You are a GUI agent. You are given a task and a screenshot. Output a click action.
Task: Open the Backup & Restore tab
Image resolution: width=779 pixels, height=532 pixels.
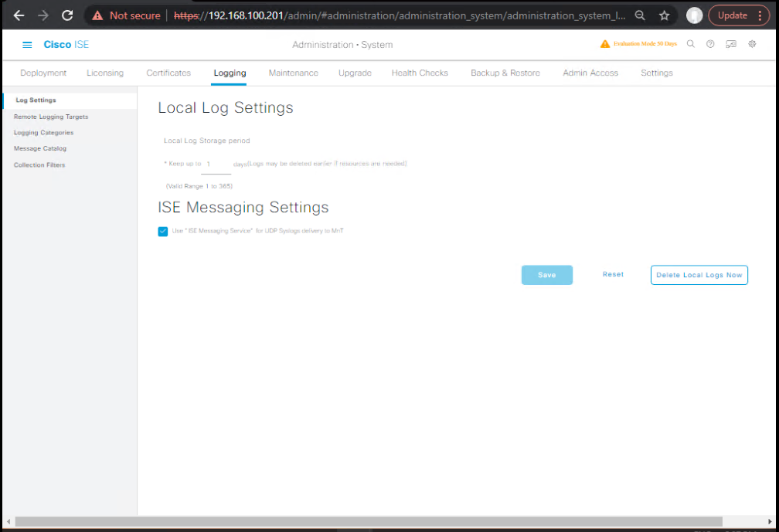tap(505, 73)
